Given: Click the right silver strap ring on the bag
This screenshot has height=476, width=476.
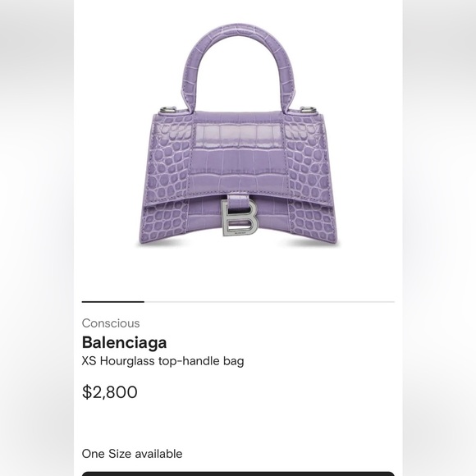Looking at the screenshot, I should pyautogui.click(x=309, y=110).
